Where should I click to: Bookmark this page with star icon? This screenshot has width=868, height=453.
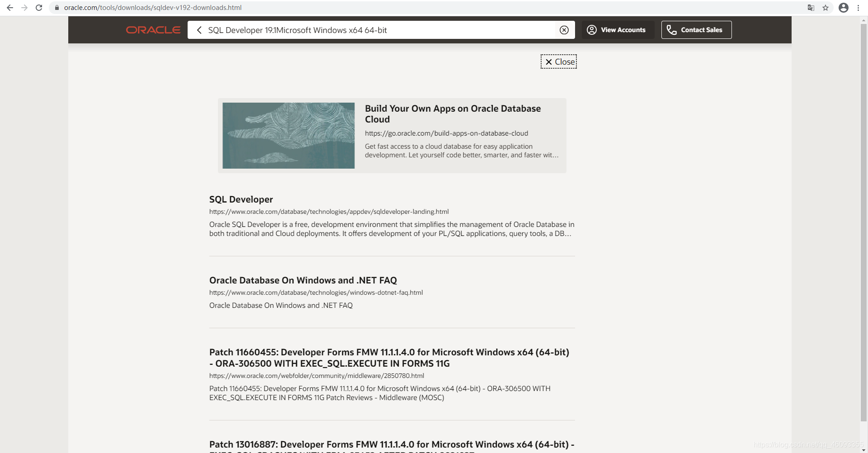826,8
